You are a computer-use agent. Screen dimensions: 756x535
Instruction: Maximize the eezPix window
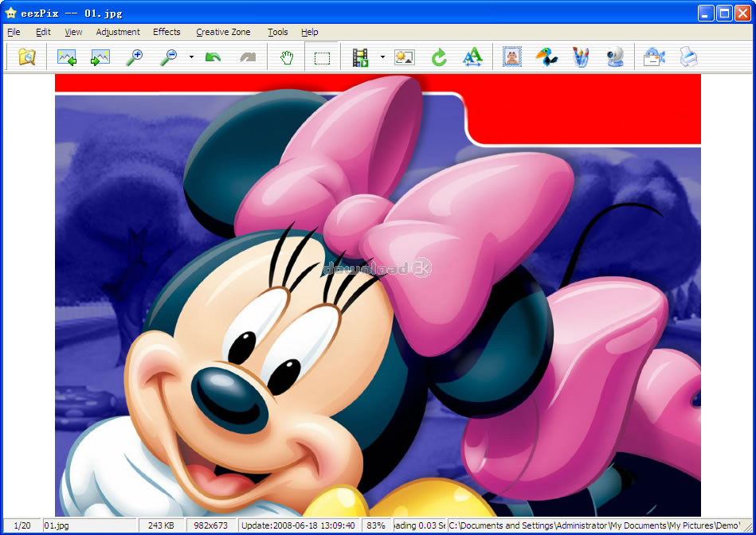[x=725, y=13]
